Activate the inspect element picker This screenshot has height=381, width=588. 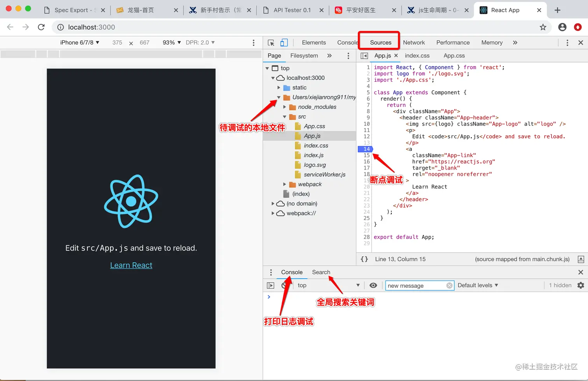pyautogui.click(x=271, y=42)
